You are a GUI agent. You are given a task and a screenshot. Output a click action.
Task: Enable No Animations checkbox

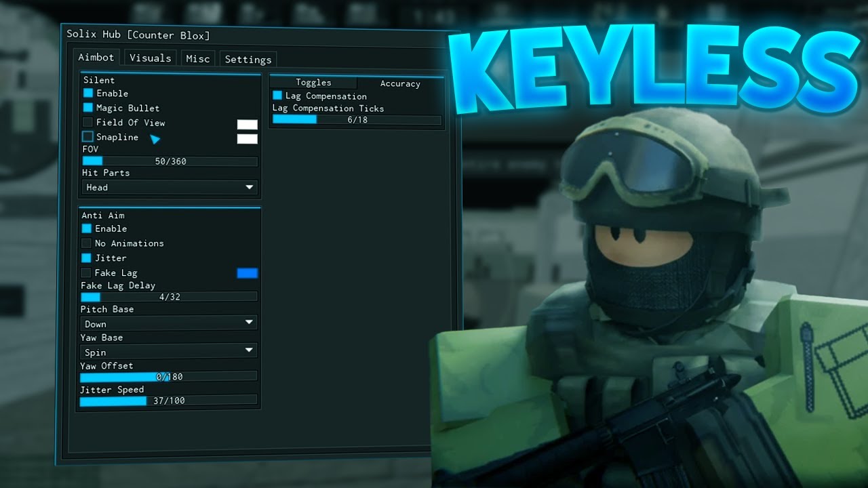coord(86,243)
